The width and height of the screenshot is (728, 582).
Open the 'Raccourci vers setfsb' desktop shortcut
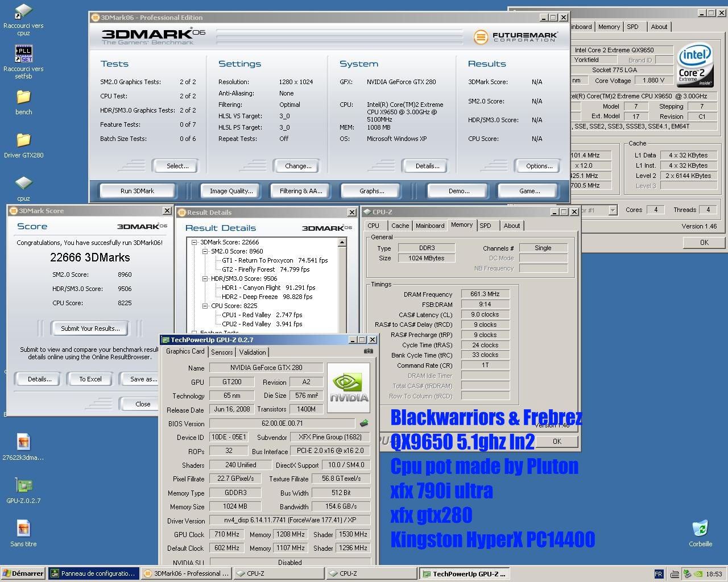[23, 63]
